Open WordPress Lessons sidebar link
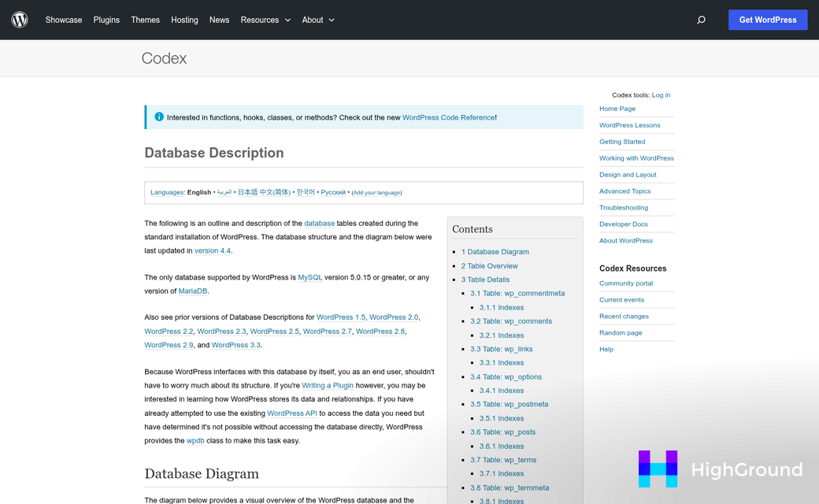Screen dimensions: 819x504 click(x=630, y=125)
